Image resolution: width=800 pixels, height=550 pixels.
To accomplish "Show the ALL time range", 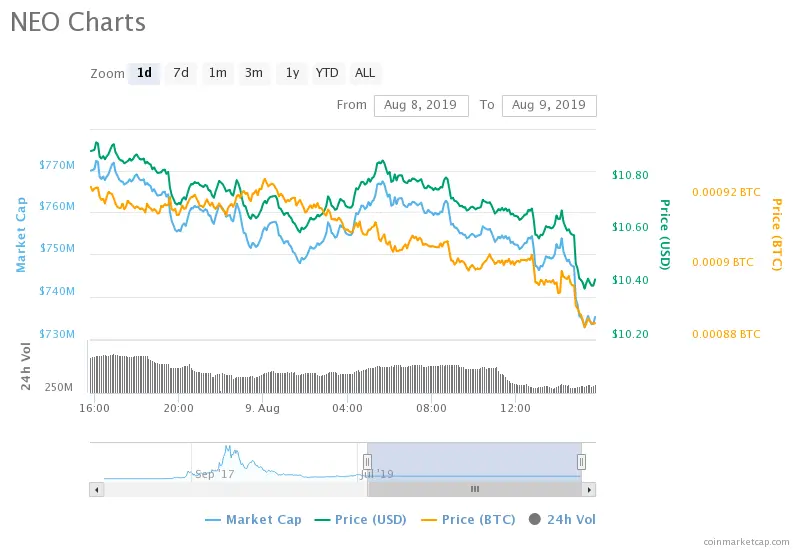I will coord(365,73).
